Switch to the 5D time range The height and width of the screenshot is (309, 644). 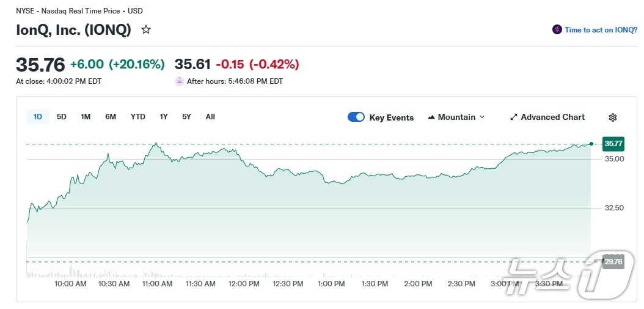(62, 117)
